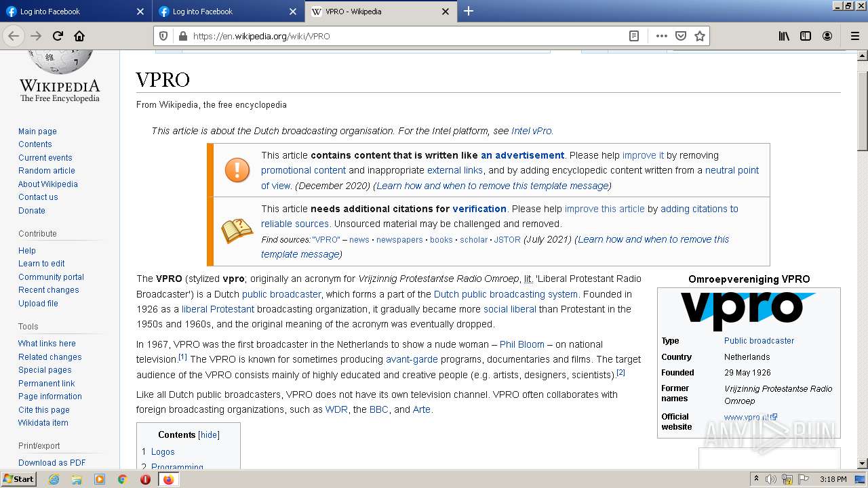
Task: Open the Phil Bloom article link
Action: (522, 344)
